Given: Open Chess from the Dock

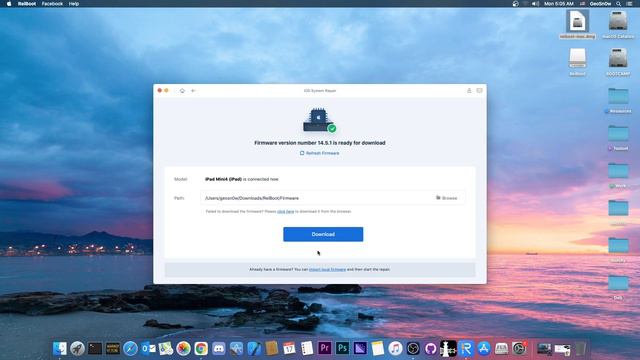Looking at the screenshot, I should coord(448,348).
